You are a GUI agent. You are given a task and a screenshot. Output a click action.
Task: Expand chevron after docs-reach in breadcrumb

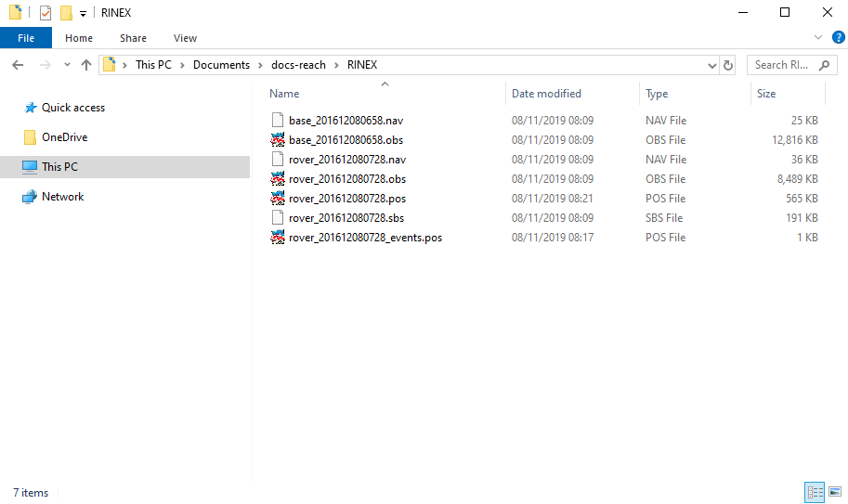coord(336,65)
